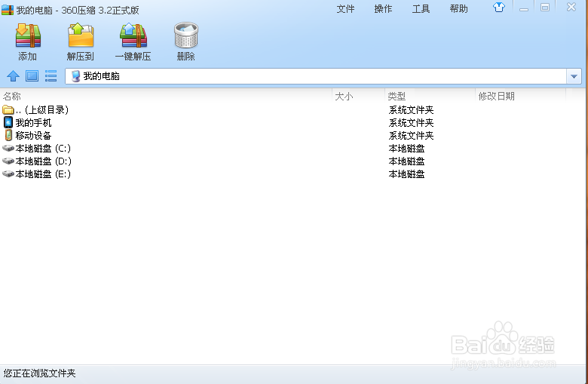Expand the address bar dropdown arrow
The image size is (588, 384).
click(574, 76)
